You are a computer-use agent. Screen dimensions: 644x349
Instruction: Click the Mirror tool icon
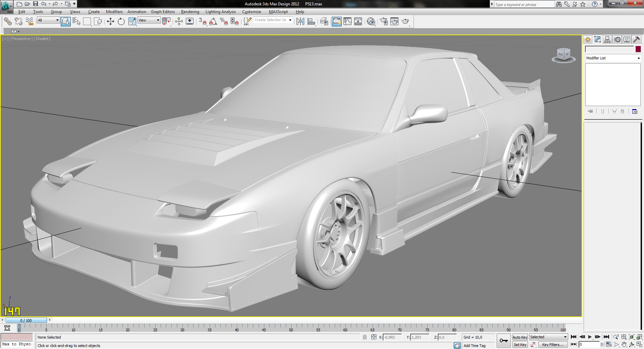tap(300, 21)
